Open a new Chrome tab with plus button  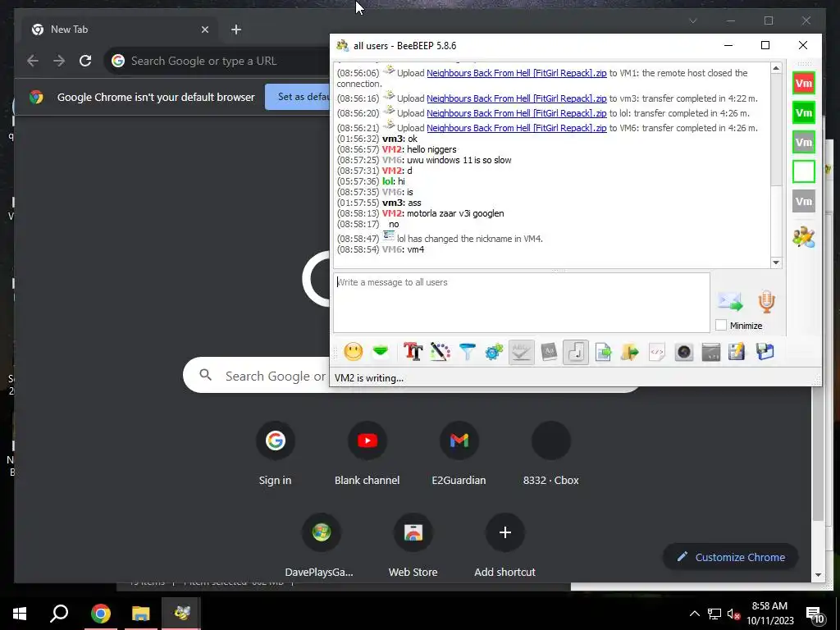(x=236, y=30)
